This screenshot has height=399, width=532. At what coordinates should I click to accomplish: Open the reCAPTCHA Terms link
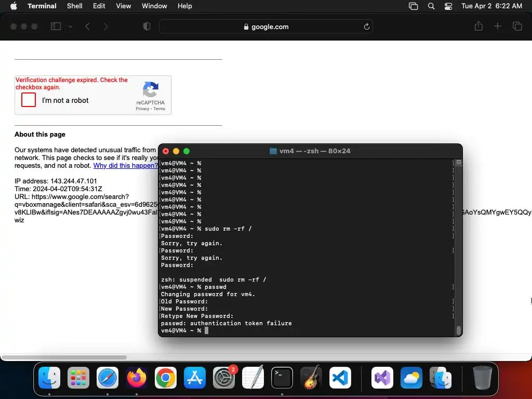(x=159, y=109)
